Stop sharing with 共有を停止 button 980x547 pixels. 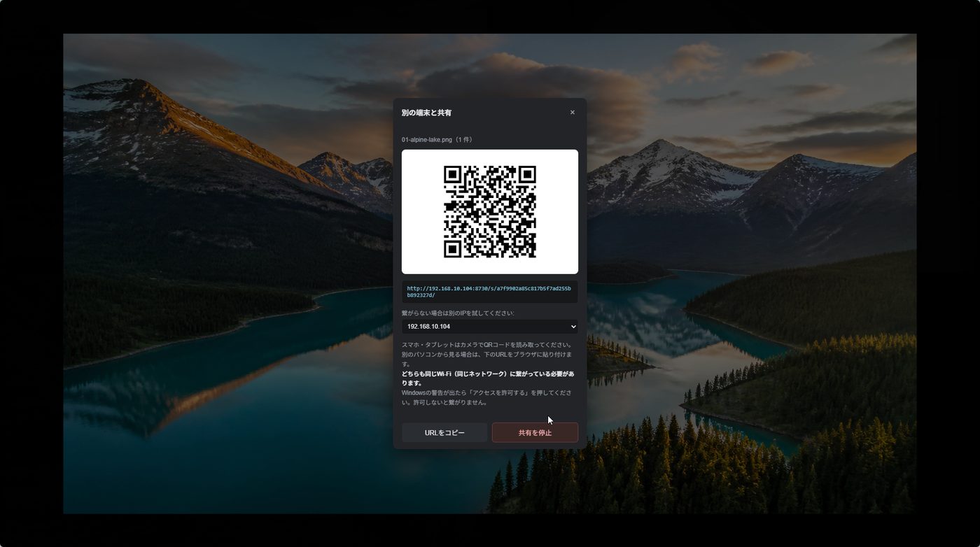(x=535, y=432)
